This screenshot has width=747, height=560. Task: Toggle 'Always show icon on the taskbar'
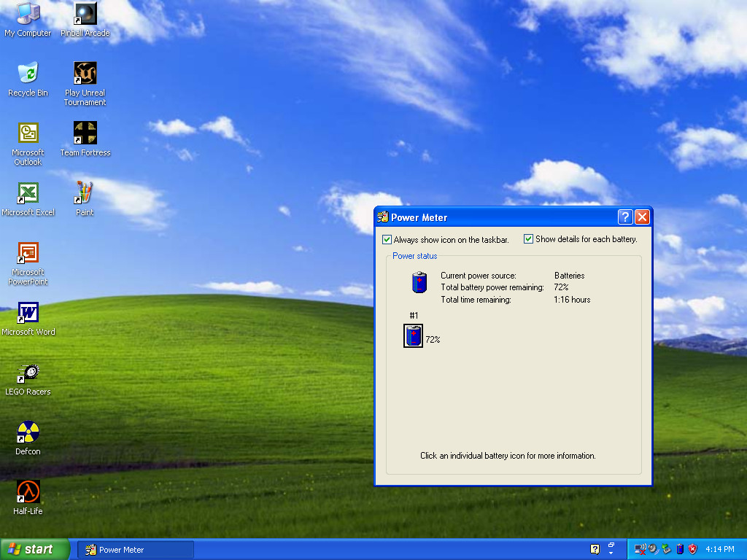tap(446, 239)
